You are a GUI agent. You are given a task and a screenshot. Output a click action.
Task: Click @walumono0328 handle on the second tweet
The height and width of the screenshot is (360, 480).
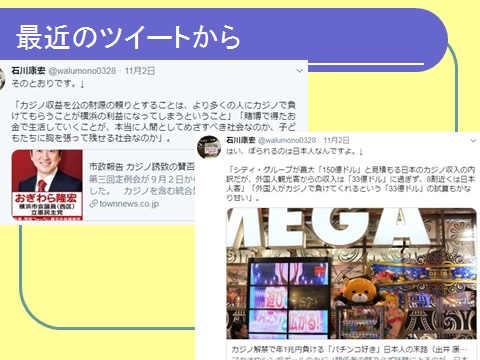click(x=287, y=140)
